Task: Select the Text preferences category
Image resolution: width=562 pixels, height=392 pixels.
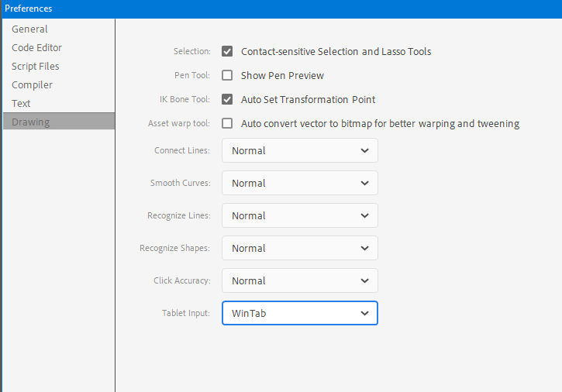Action: click(22, 104)
